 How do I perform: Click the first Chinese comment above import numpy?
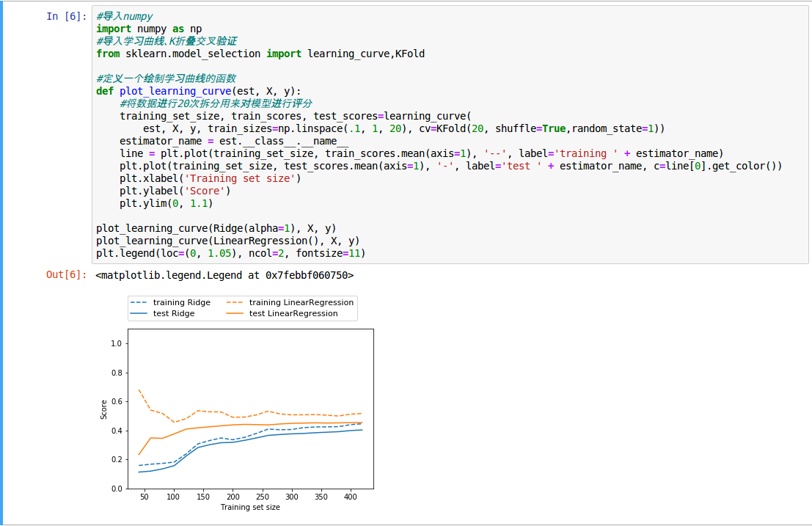tap(124, 17)
